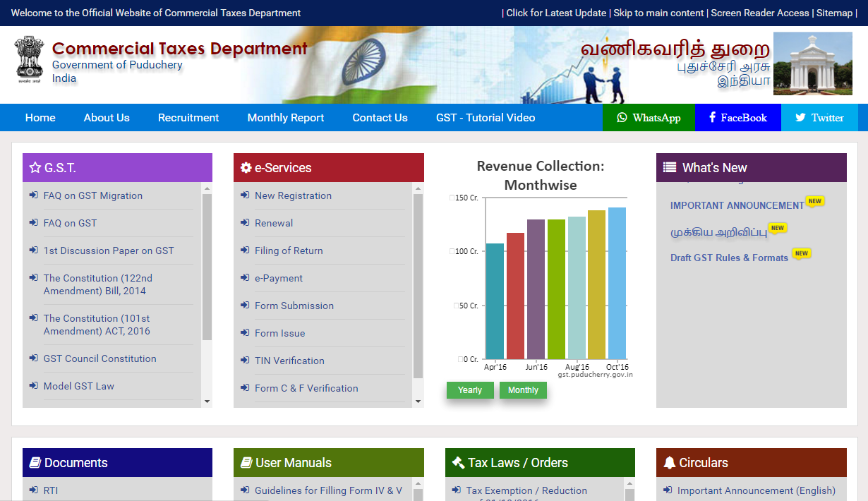Click the arrow icon beside New Registration
Screen dimensions: 868x501
coord(245,195)
